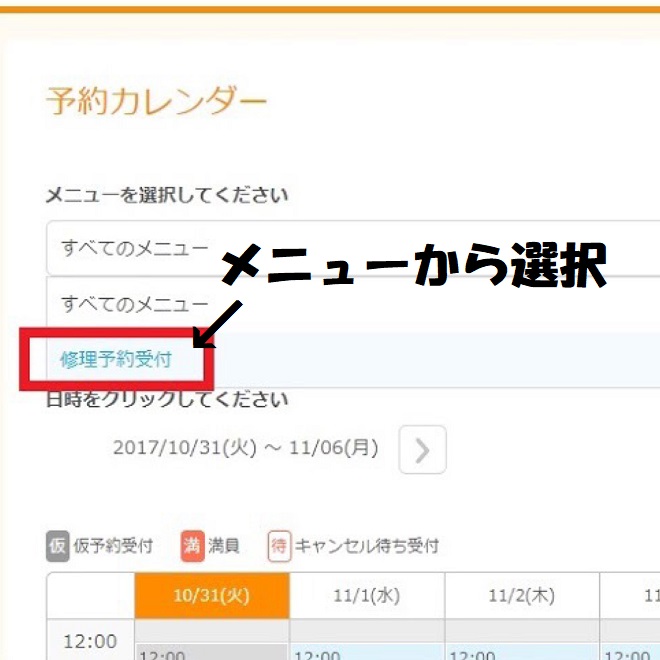Click the 満 full legend icon
This screenshot has width=660, height=660.
pos(192,546)
